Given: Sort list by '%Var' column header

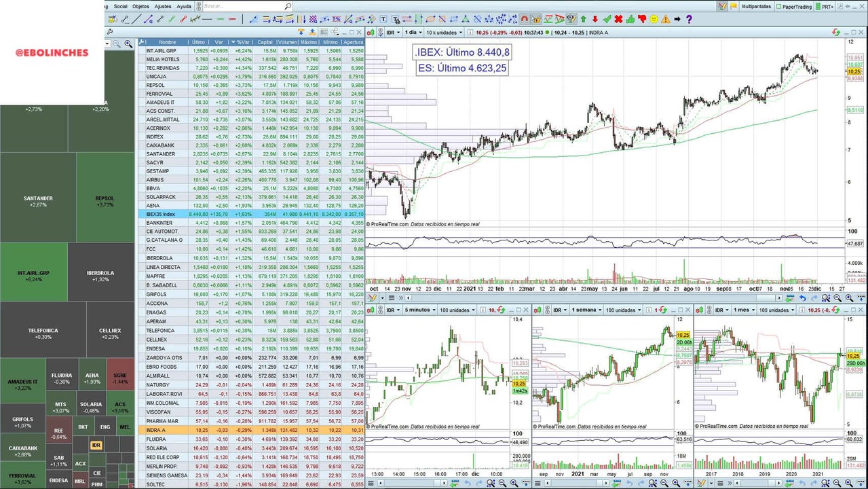Looking at the screenshot, I should click(x=241, y=42).
